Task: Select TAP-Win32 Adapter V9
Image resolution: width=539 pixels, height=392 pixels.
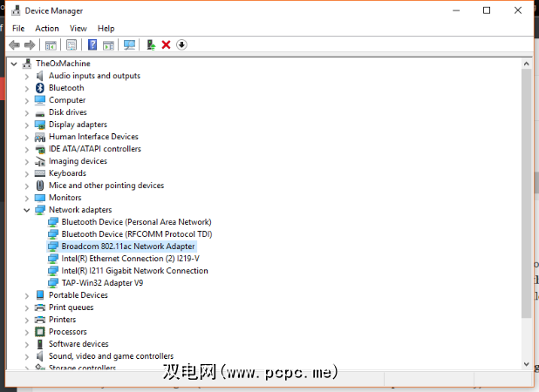Action: (102, 283)
